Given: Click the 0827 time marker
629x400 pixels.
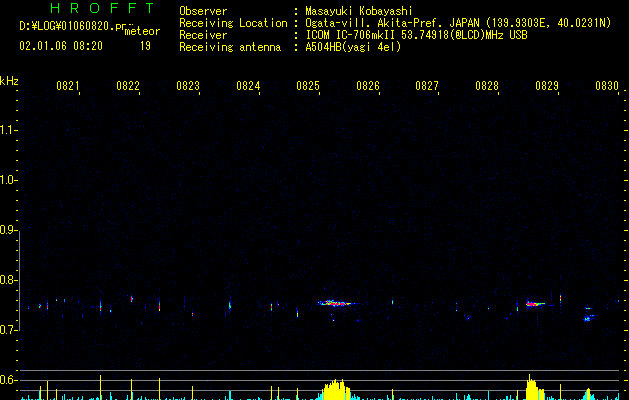Looking at the screenshot, I should point(427,86).
